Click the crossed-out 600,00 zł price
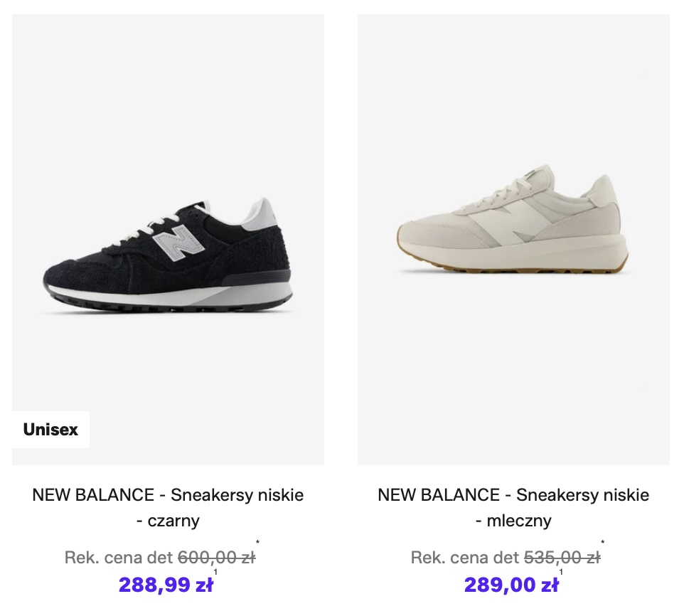684x616 pixels. [x=216, y=558]
